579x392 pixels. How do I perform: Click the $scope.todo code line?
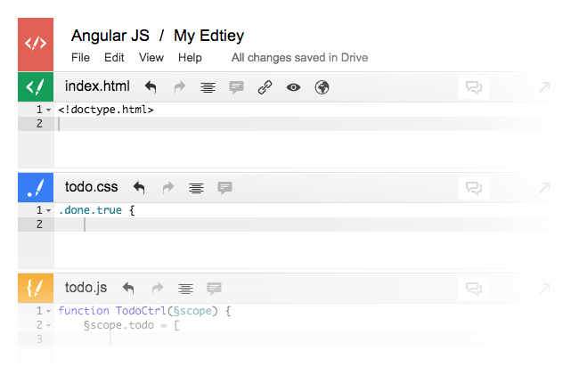point(132,325)
